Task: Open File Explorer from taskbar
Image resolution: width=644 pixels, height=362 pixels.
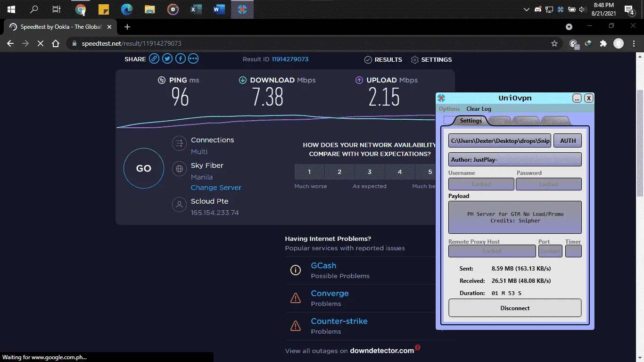Action: [x=150, y=9]
